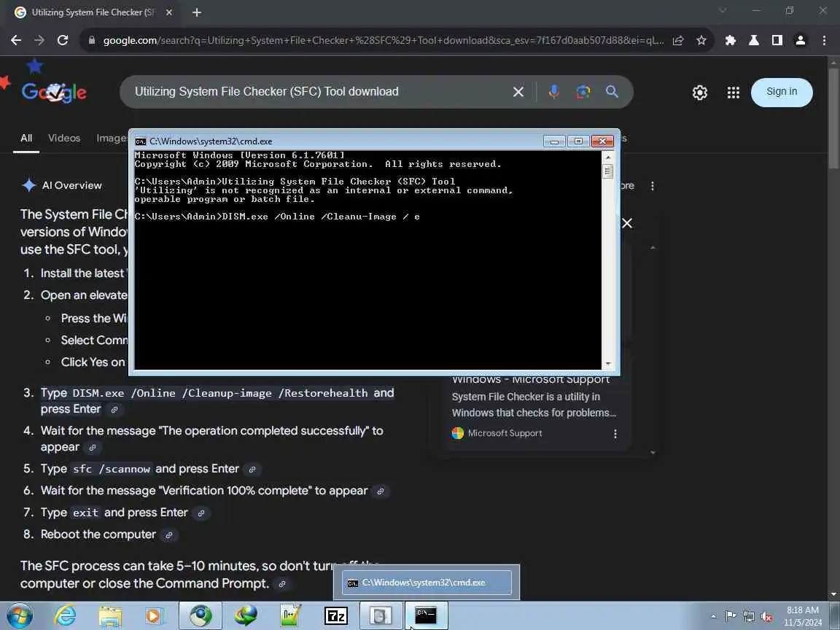
Task: Show hidden system tray icons
Action: [714, 617]
